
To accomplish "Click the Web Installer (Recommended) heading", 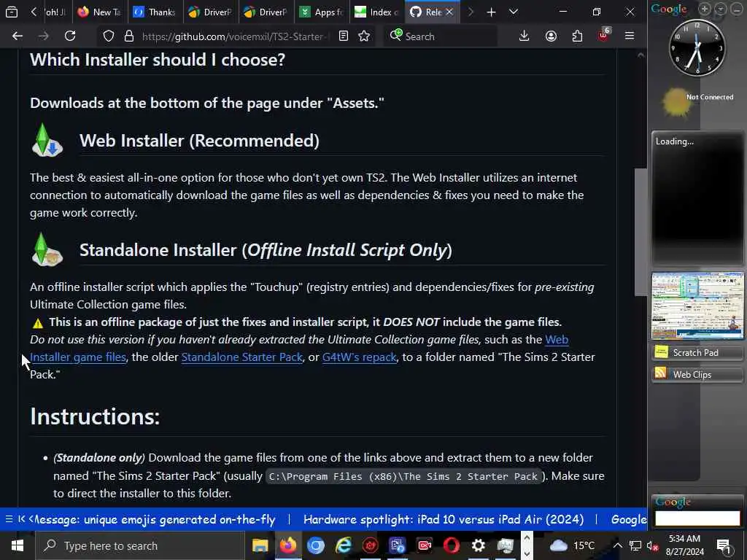I will click(x=199, y=141).
